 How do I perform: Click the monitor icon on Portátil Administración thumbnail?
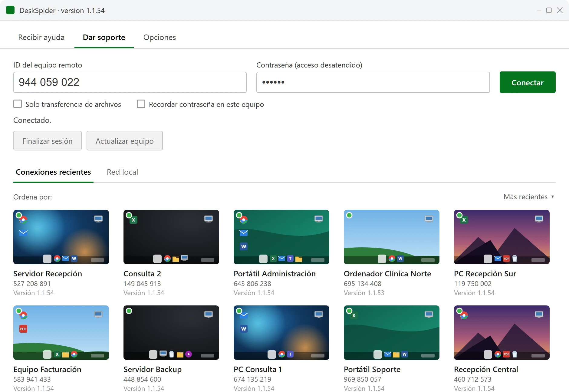319,219
